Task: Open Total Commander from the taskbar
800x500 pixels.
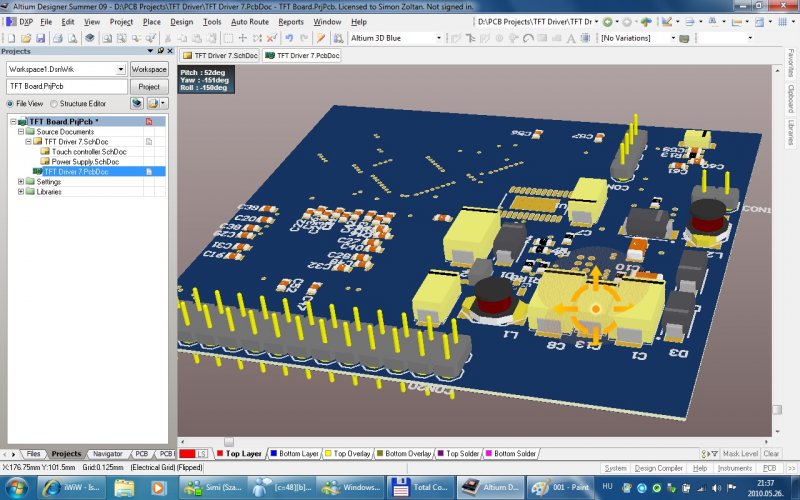Action: [x=420, y=487]
